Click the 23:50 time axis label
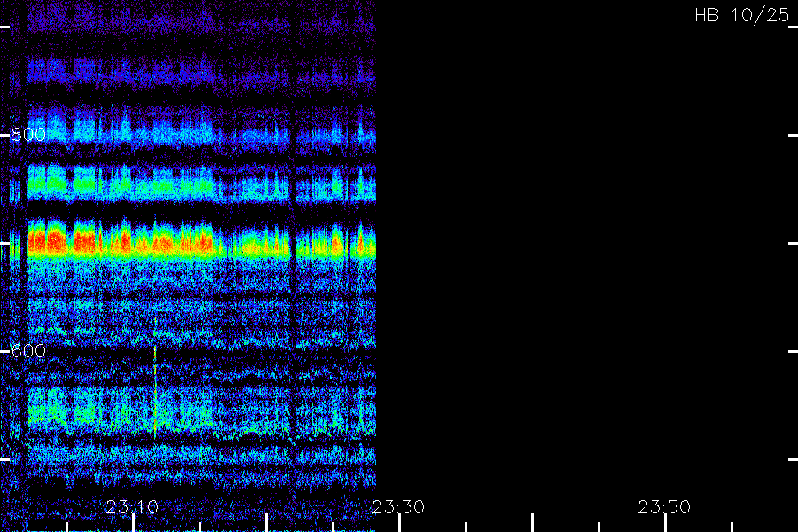798x532 pixels. click(664, 507)
